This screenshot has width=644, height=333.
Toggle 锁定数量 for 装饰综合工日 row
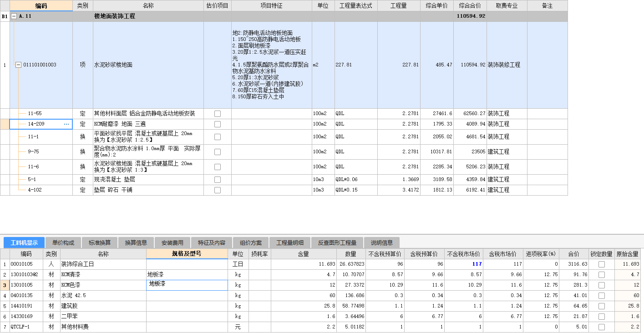coord(602,264)
